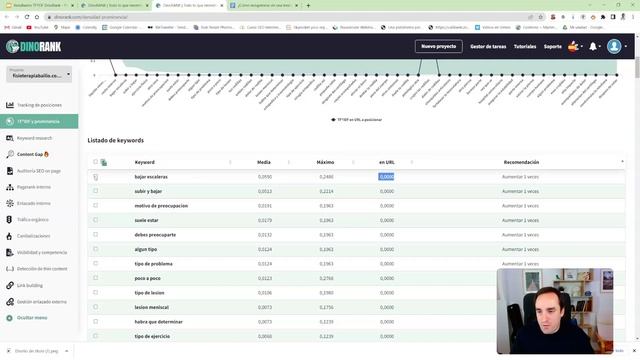
Task: Open TF*IDF y prominencia sidebar item
Action: point(39,122)
